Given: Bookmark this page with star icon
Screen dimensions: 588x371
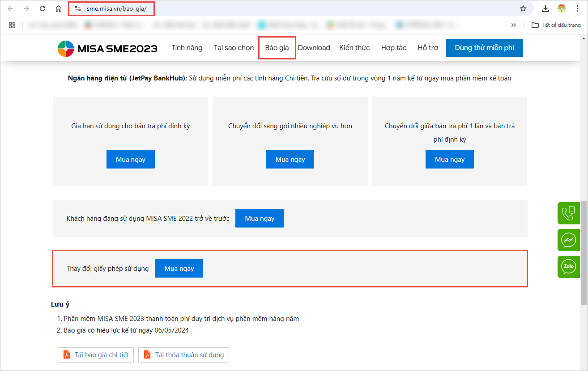Looking at the screenshot, I should (523, 8).
